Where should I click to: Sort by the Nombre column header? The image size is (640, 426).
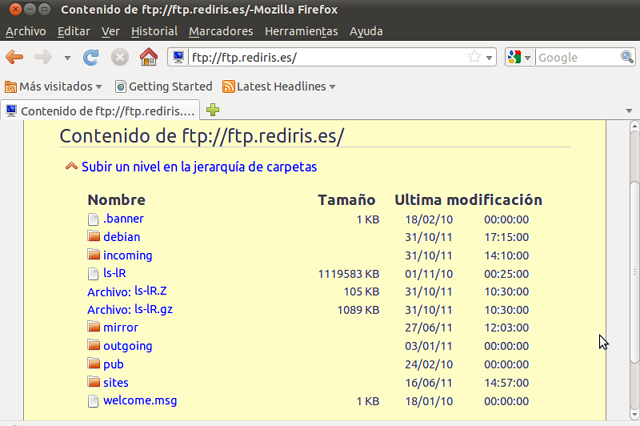tap(117, 200)
